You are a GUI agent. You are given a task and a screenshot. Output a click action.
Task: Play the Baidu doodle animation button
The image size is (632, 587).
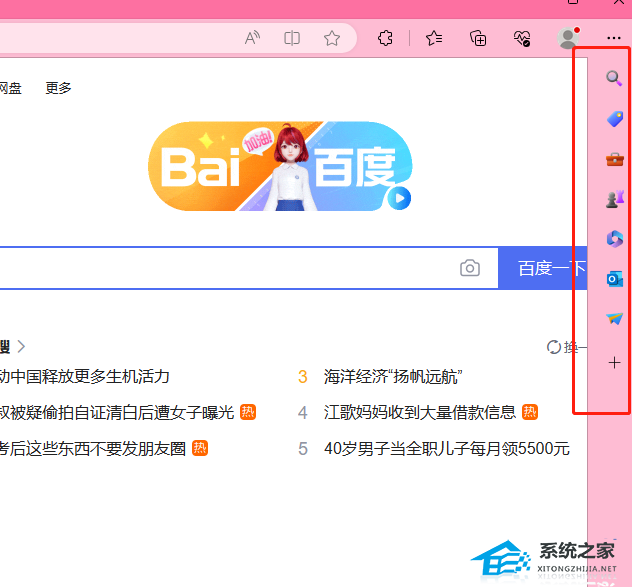[399, 198]
